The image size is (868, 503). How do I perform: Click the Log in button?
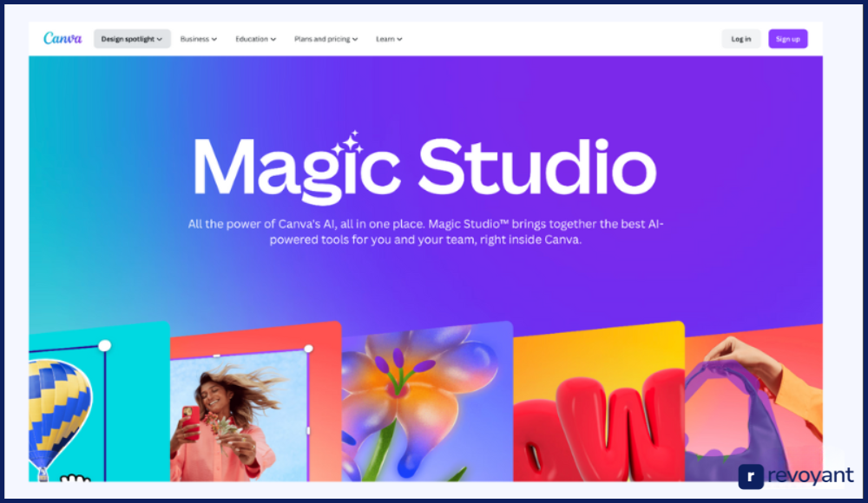(x=740, y=39)
